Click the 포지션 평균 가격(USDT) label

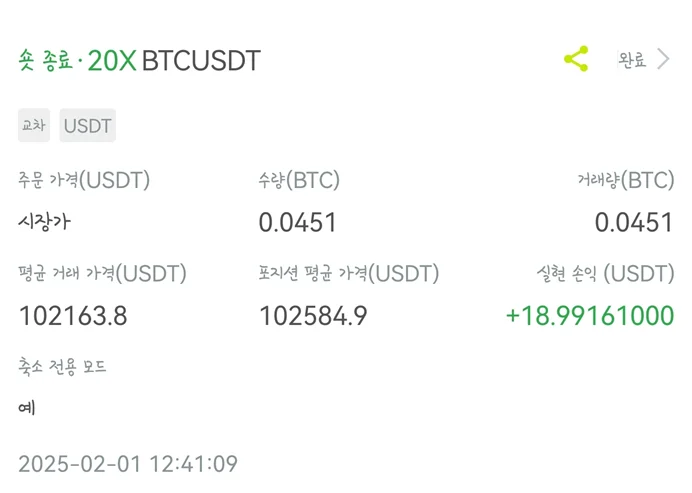pyautogui.click(x=349, y=273)
